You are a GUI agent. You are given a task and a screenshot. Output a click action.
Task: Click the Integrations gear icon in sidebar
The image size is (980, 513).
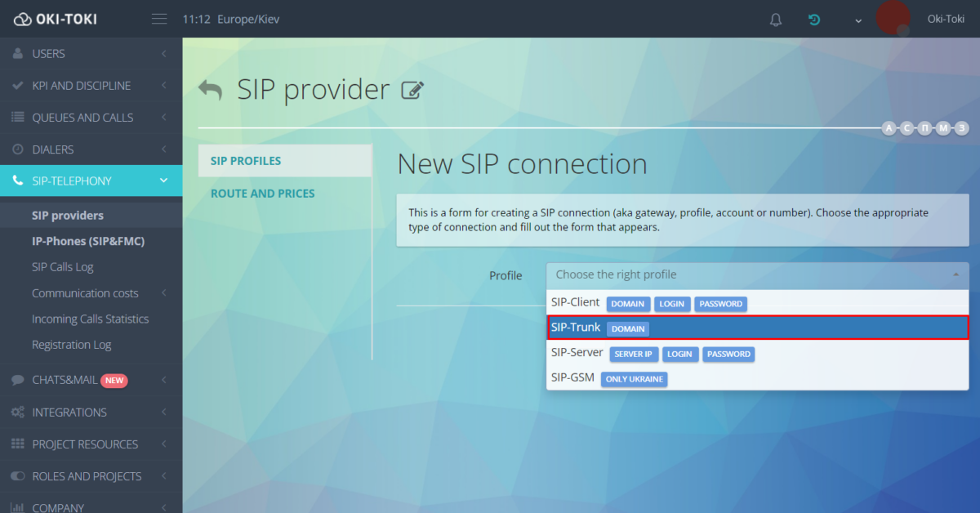click(18, 412)
